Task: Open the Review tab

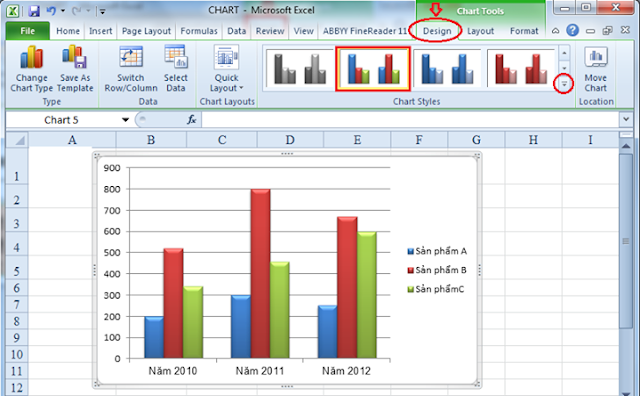Action: [x=270, y=31]
